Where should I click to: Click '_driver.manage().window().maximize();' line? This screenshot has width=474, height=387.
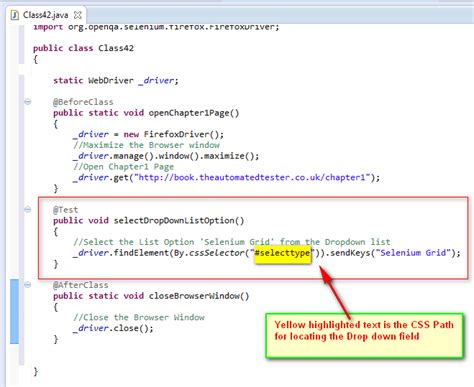tap(166, 156)
